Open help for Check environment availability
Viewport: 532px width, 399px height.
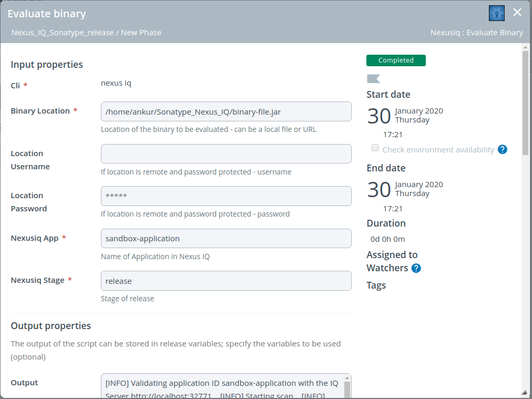[502, 149]
